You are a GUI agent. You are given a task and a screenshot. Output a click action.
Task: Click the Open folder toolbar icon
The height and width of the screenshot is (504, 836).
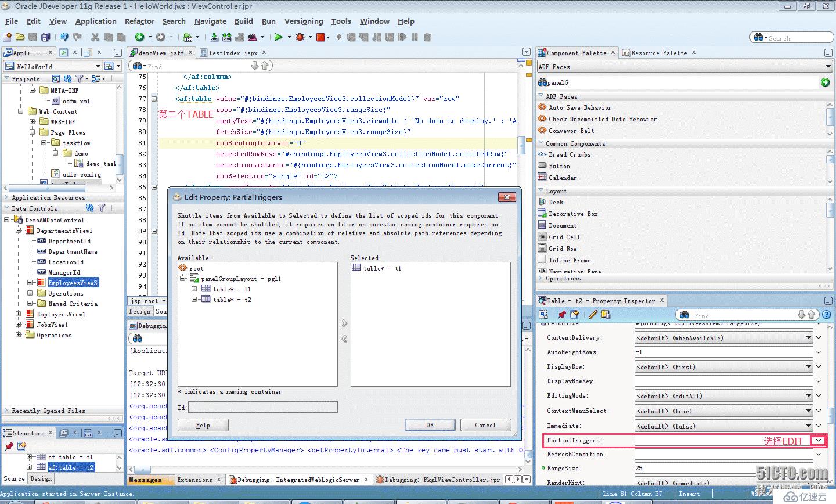(x=20, y=37)
